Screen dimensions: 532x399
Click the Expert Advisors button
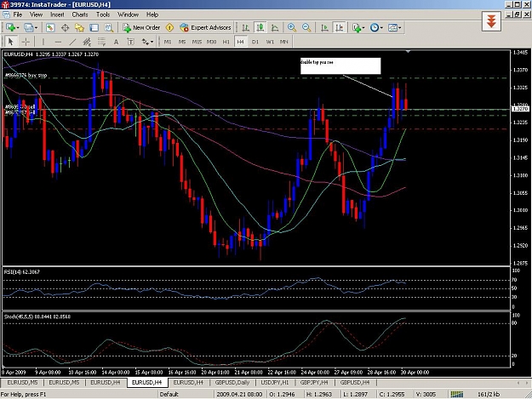click(x=205, y=27)
